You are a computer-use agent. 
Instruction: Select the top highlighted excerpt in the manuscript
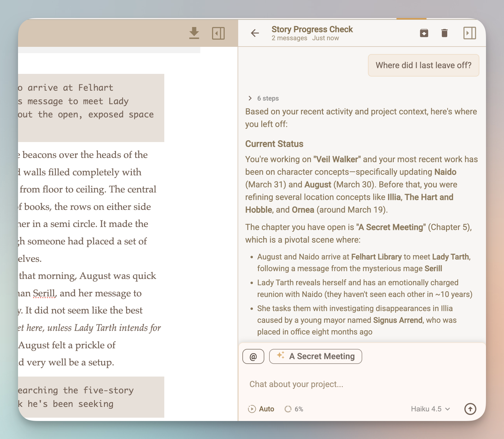[x=90, y=107]
